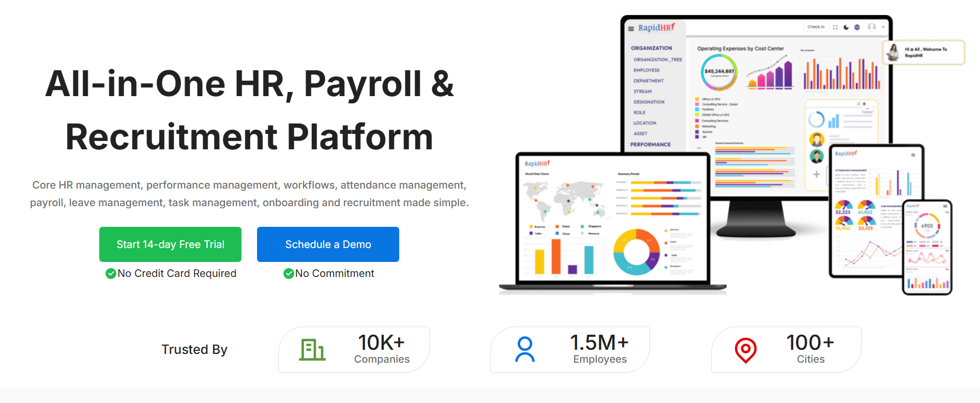Viewport: 980px width, 403px height.
Task: Click the yellow Office of CFO legend swatch
Action: pos(697,99)
